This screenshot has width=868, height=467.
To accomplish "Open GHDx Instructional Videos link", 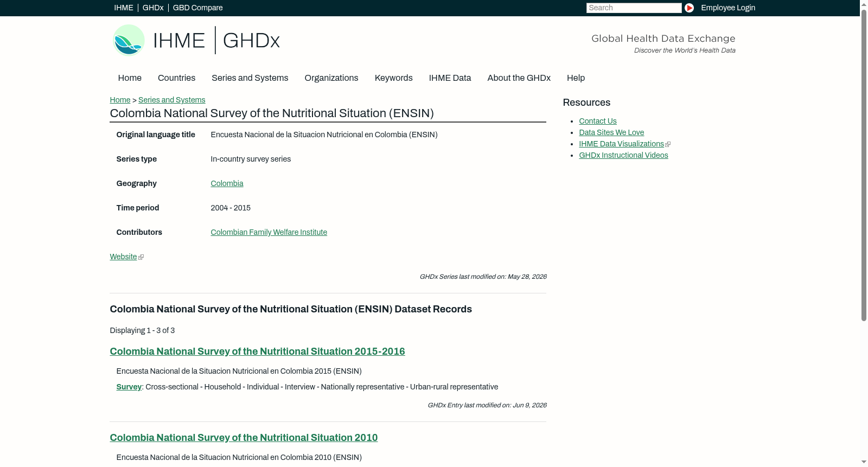I will point(623,155).
